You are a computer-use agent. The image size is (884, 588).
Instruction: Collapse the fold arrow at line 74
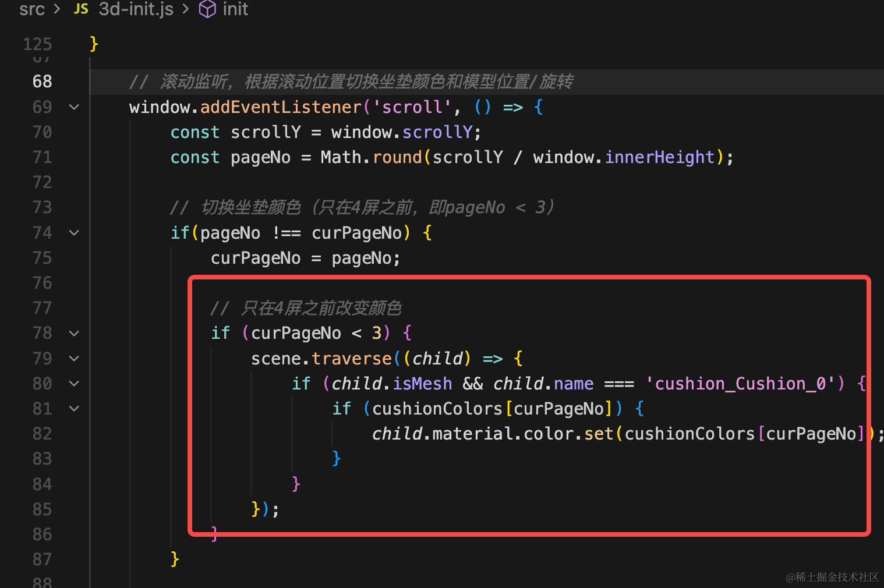tap(74, 233)
